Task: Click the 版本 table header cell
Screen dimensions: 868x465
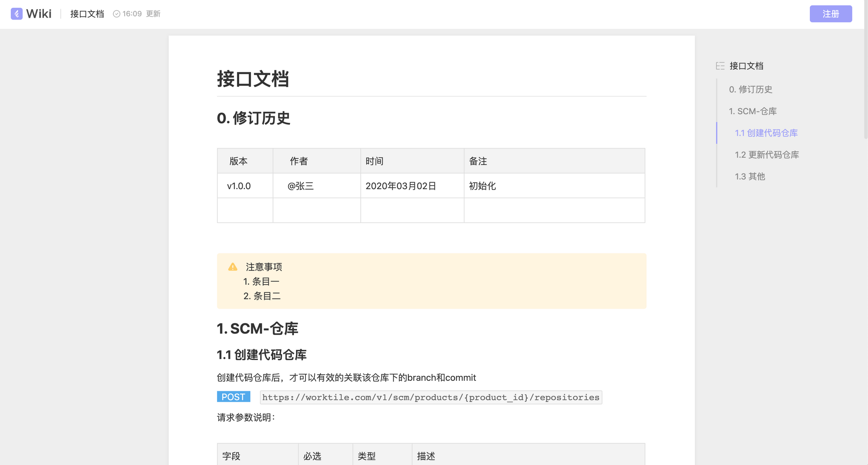Action: 245,161
